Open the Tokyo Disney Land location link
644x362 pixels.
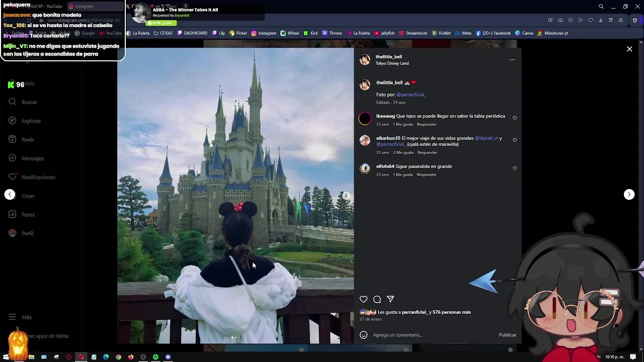click(392, 63)
